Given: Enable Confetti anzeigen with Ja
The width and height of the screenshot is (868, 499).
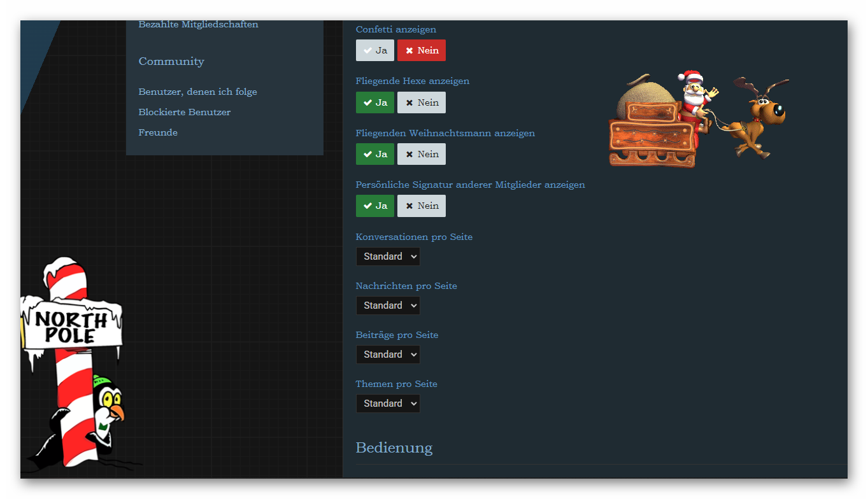Looking at the screenshot, I should click(375, 50).
